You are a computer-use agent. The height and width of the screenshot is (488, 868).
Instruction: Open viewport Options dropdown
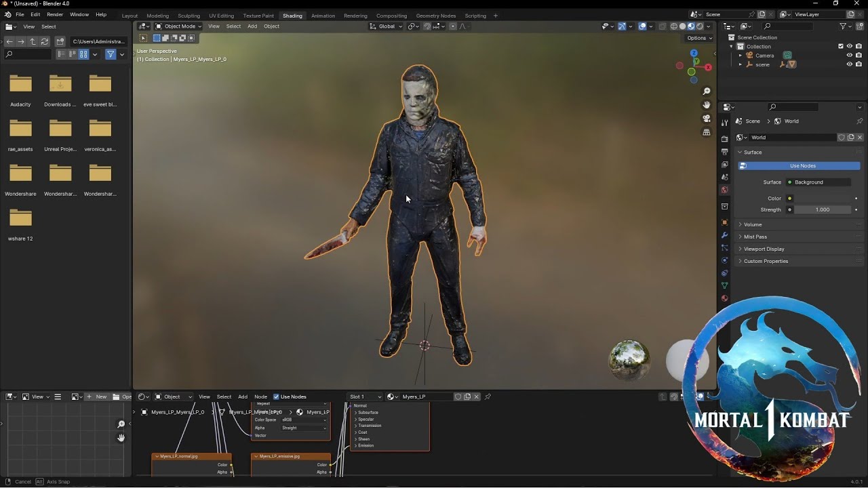700,38
